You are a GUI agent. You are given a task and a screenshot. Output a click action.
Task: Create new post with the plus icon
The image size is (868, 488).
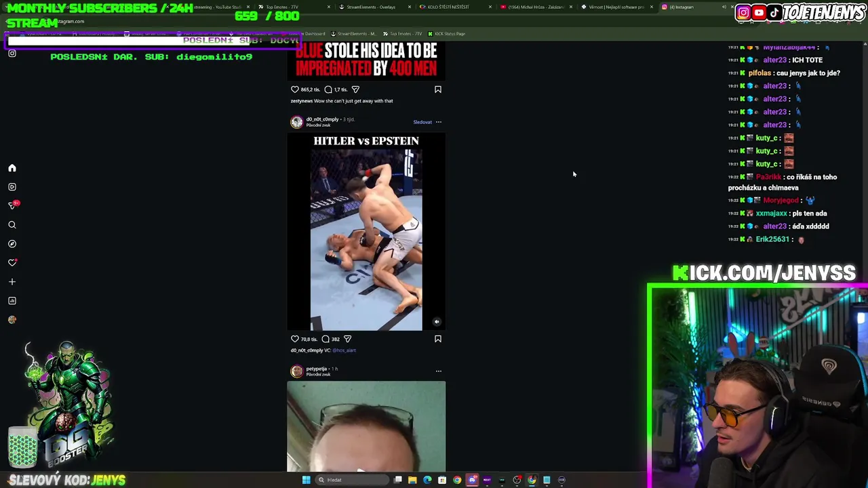tap(12, 282)
